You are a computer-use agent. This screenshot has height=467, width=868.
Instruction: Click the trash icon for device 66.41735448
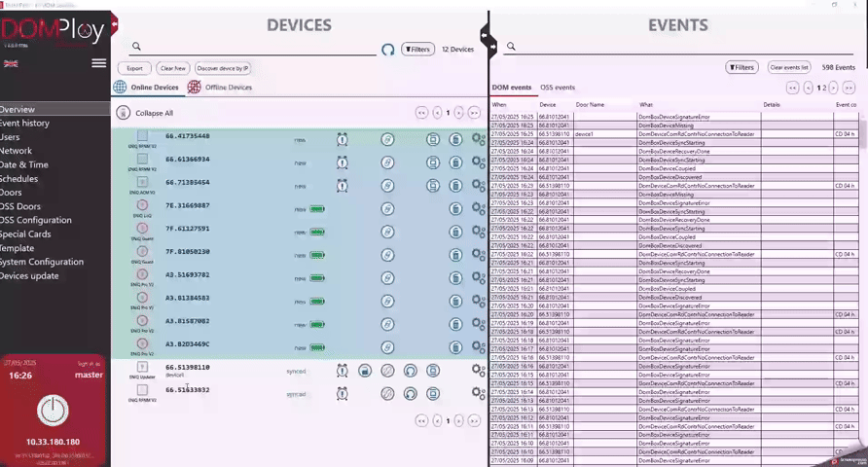click(455, 139)
